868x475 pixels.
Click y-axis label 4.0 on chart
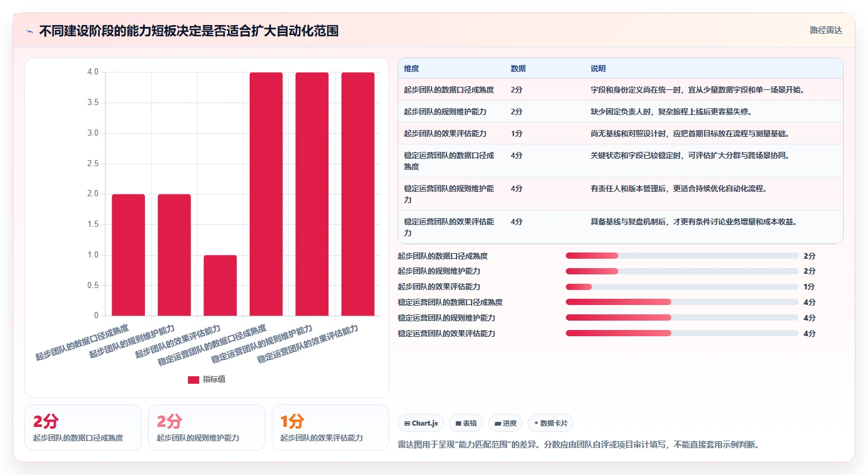point(92,72)
